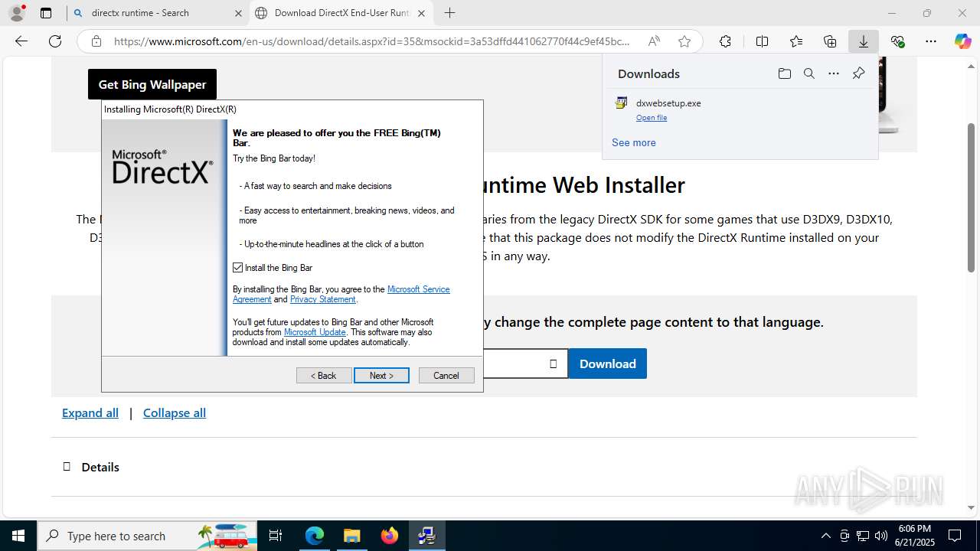The height and width of the screenshot is (551, 980).
Task: Open File Explorer from taskbar
Action: point(352,536)
